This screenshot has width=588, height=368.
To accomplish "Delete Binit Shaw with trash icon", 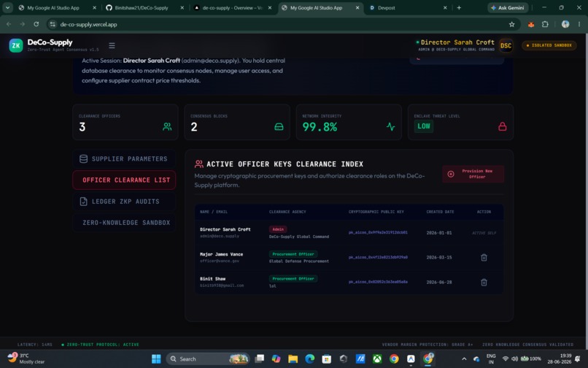I will tap(484, 282).
